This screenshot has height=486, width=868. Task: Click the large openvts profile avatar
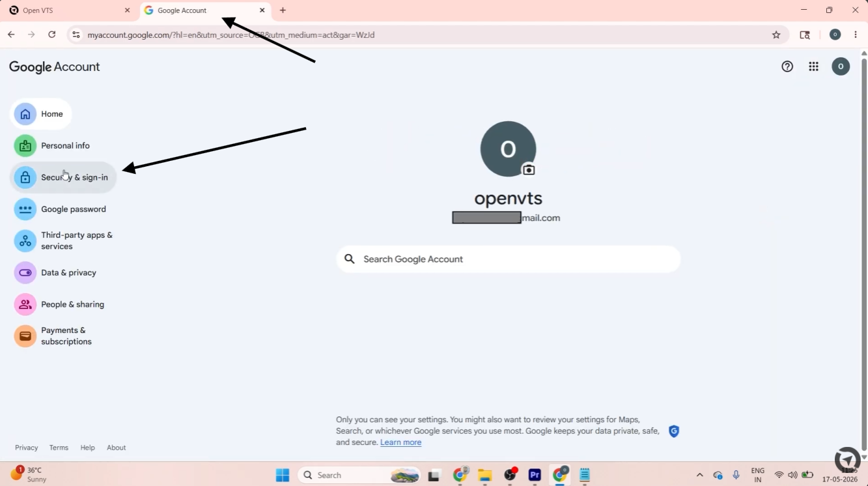[508, 149]
